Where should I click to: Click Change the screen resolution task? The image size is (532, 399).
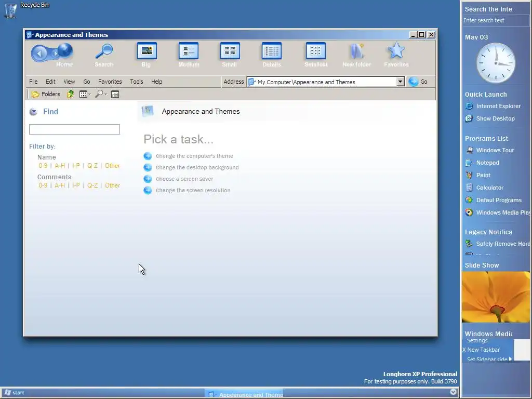(193, 190)
